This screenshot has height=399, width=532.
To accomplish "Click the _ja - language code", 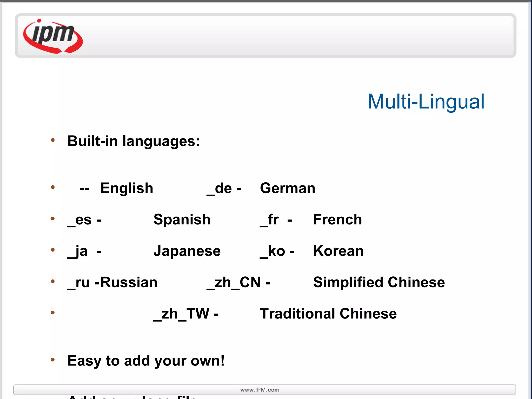I will point(84,252).
